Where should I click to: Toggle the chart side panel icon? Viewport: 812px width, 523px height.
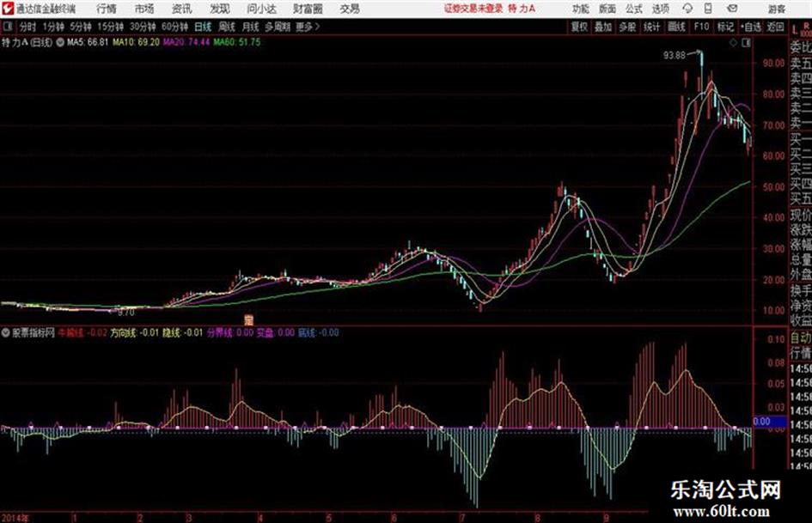pos(746,43)
